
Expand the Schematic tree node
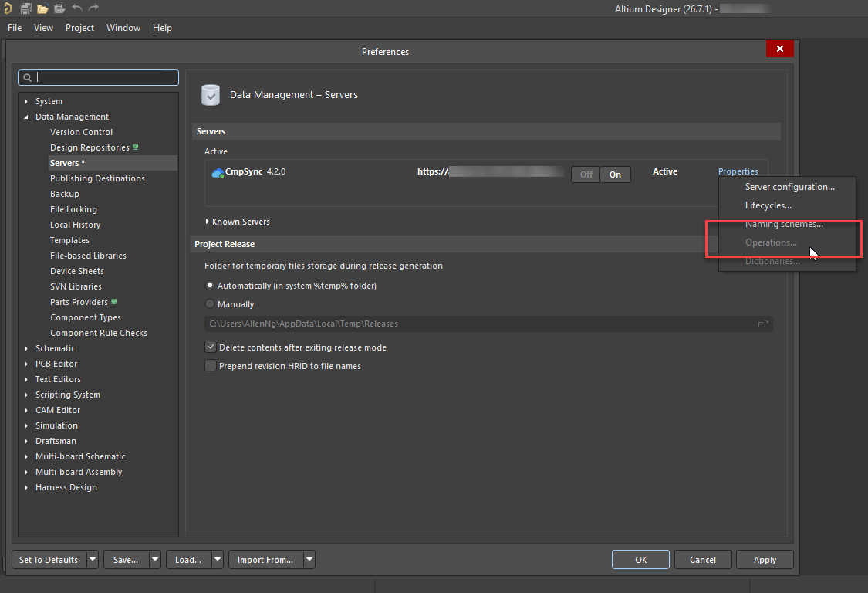coord(26,348)
